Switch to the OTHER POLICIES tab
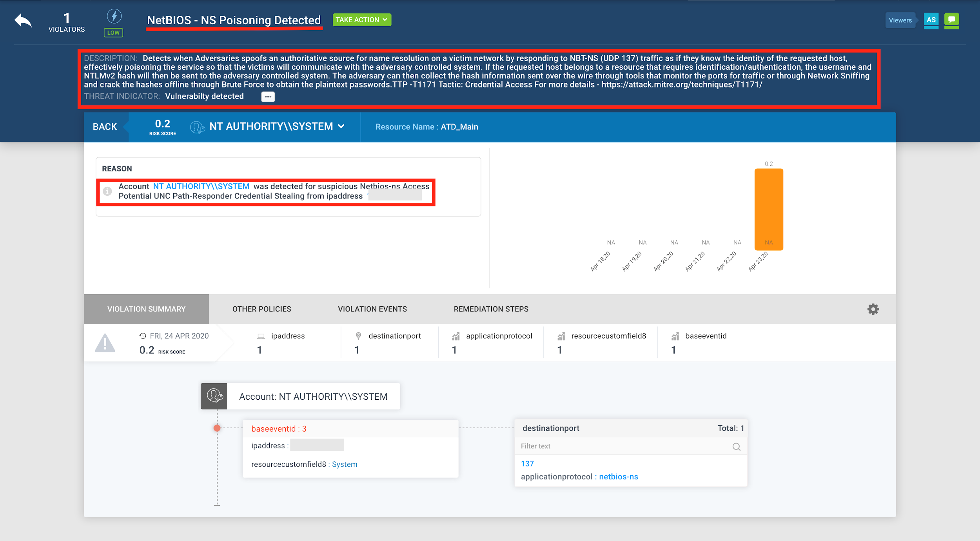The height and width of the screenshot is (541, 980). (x=261, y=309)
